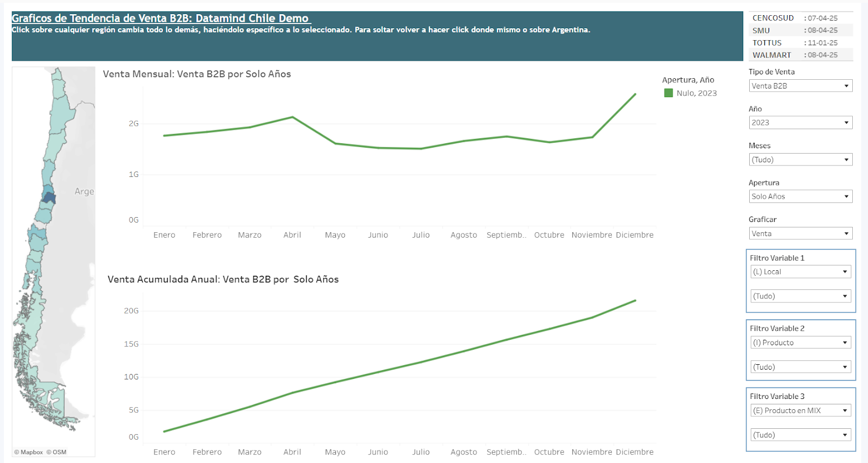Click the Abril label on monthly chart axis
Screen dimensions: 868x463
292,235
